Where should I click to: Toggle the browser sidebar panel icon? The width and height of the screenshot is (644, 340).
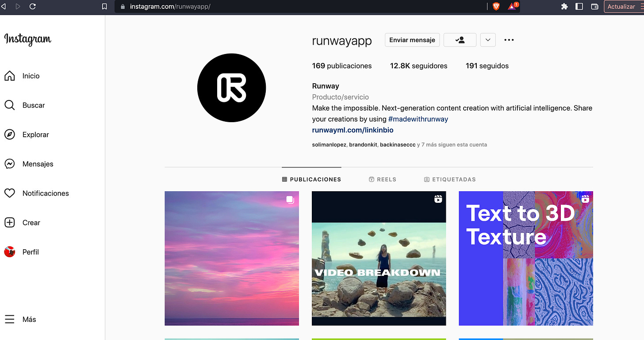click(579, 7)
